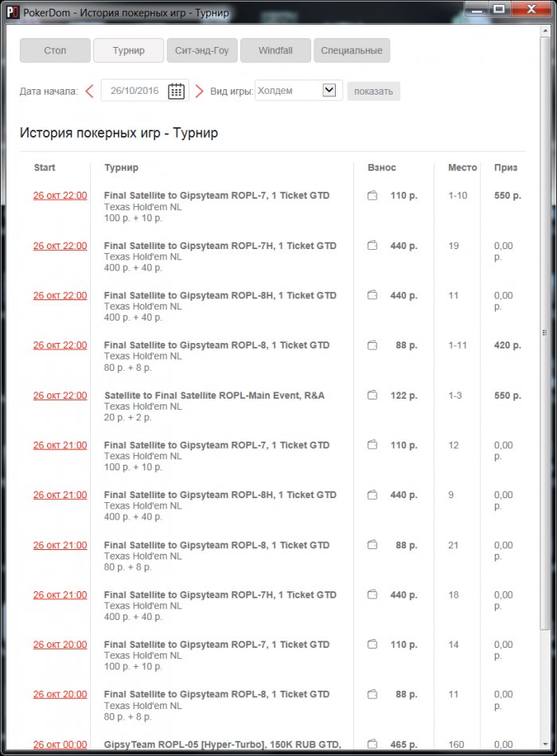Click the PokerDom logo in the title bar
Image resolution: width=557 pixels, height=756 pixels.
[13, 12]
